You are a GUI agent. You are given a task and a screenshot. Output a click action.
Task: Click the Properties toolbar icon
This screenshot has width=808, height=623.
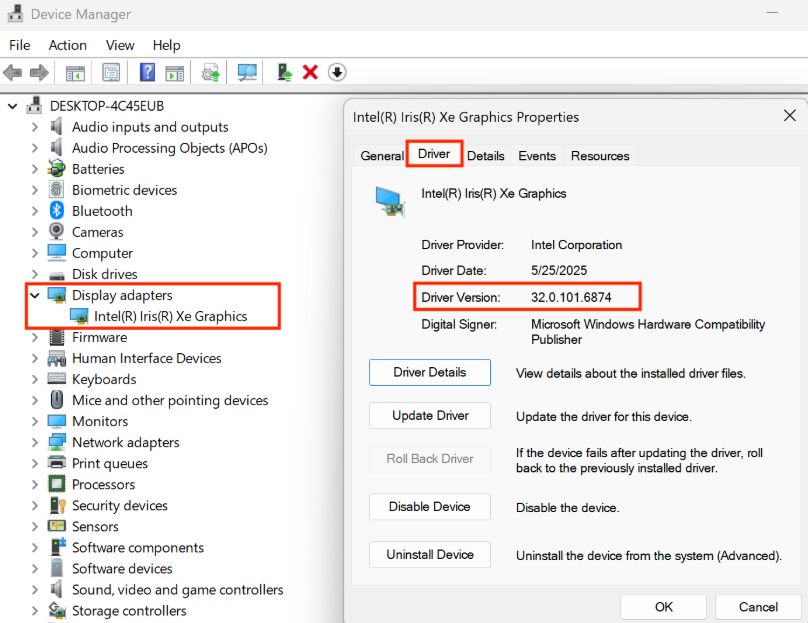[x=111, y=73]
